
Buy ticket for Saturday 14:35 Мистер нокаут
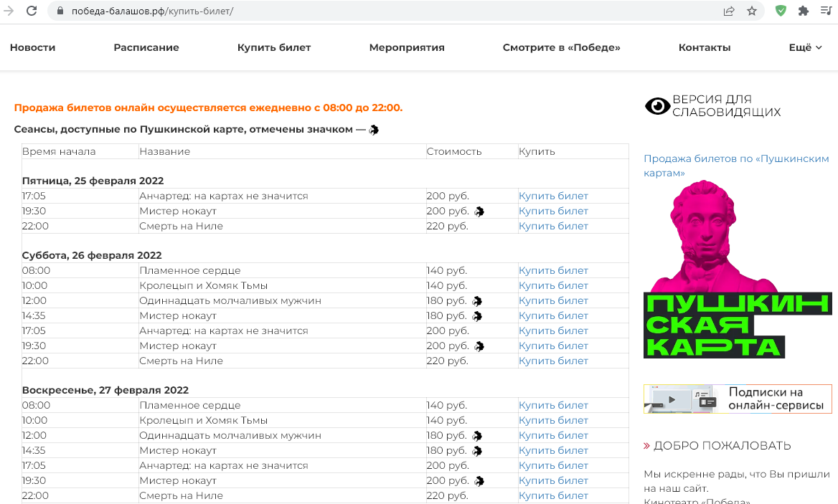coord(553,315)
